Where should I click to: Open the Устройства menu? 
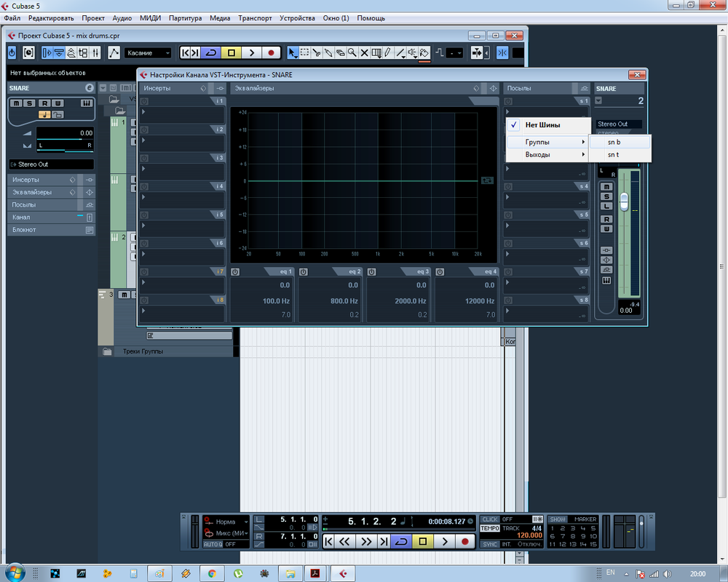(297, 18)
